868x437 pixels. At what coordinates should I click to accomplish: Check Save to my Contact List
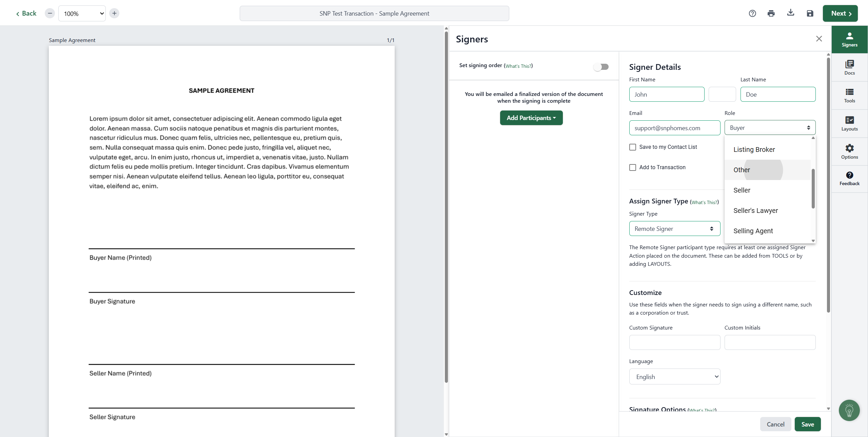click(x=632, y=147)
